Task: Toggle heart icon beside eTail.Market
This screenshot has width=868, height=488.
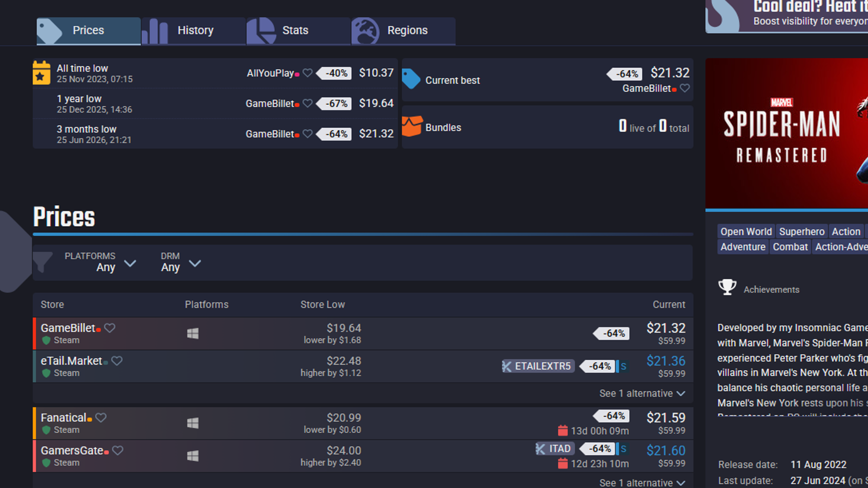Action: pos(117,361)
